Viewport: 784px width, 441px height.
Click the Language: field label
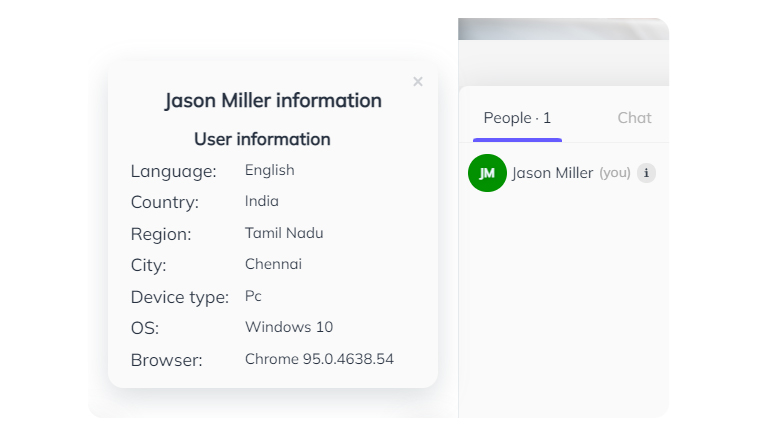(x=174, y=172)
